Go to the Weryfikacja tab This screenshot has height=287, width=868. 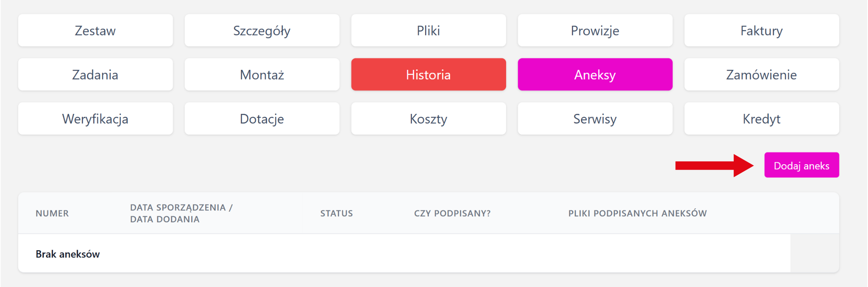click(95, 119)
